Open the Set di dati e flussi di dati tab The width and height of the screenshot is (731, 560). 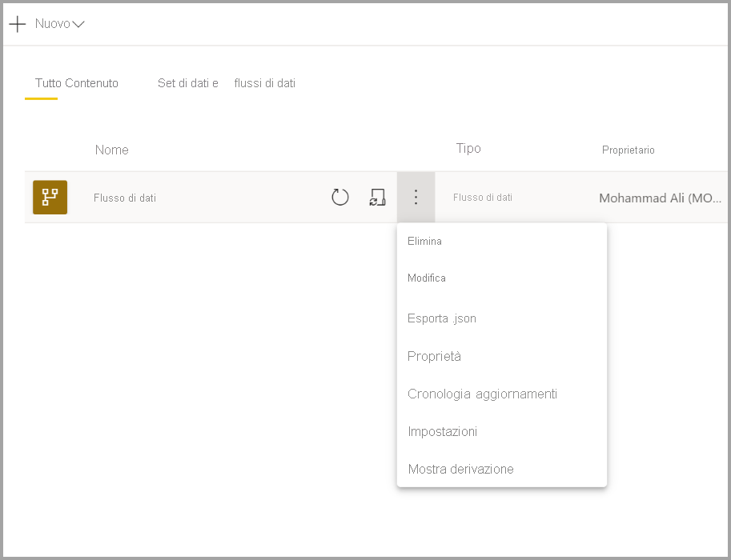pos(227,83)
